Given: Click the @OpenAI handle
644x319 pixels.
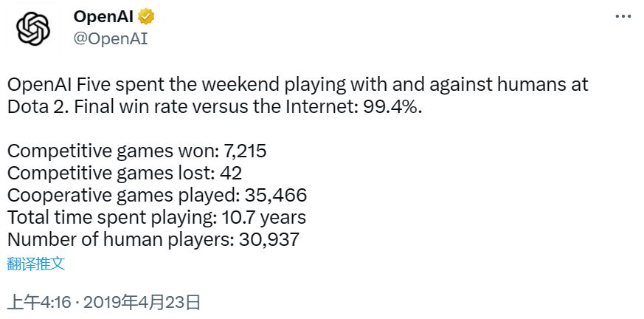Looking at the screenshot, I should (111, 38).
